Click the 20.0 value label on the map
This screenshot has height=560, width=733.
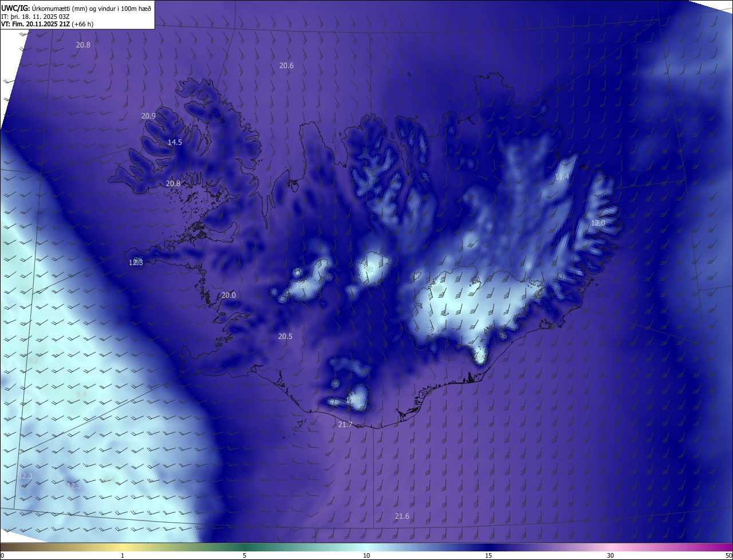tap(228, 295)
